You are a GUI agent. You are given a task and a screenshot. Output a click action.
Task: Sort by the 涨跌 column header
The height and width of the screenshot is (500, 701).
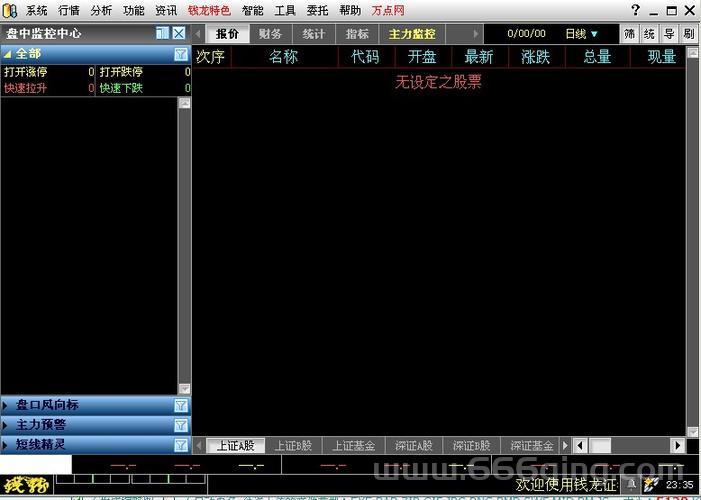tap(536, 57)
